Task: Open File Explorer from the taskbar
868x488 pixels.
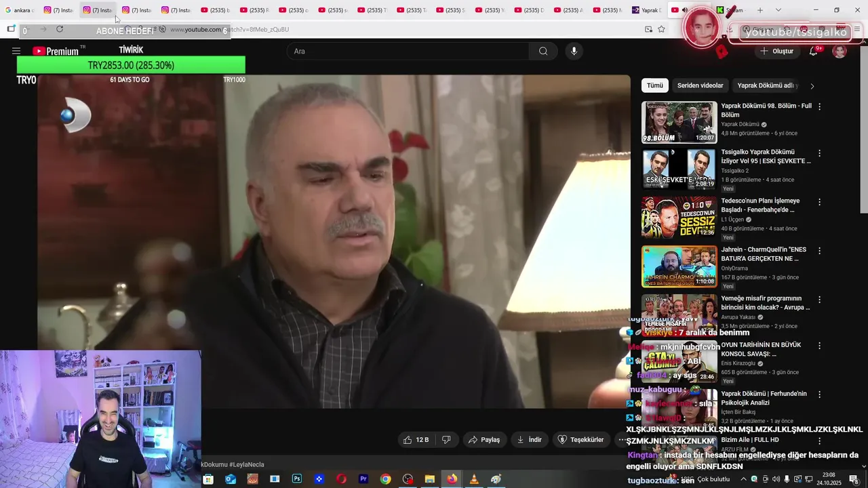Action: (x=430, y=479)
